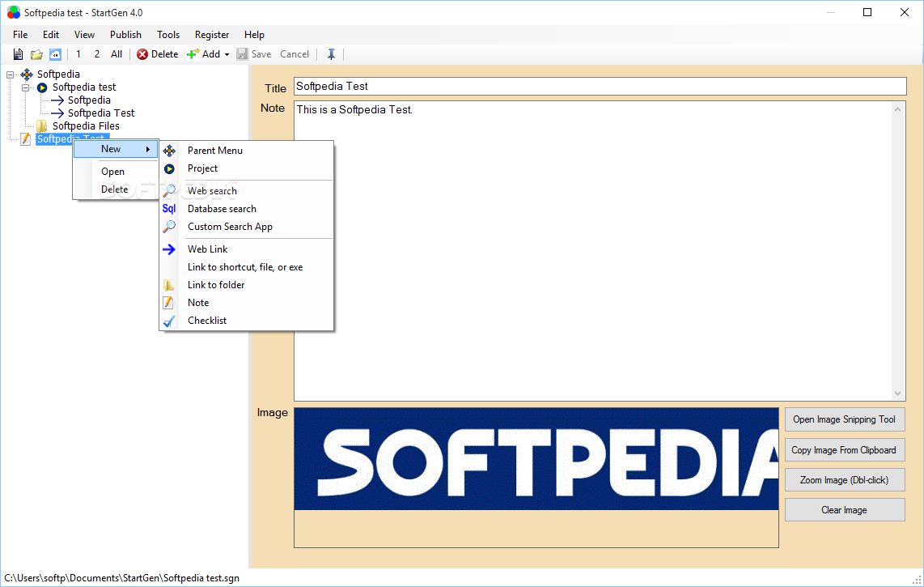Click the Softpedia logo image preview
The image size is (924, 587).
coord(536,459)
